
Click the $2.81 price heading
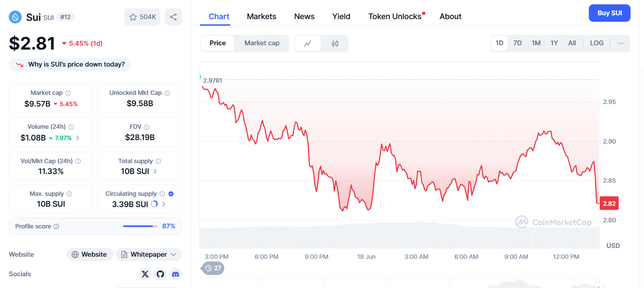tap(32, 44)
